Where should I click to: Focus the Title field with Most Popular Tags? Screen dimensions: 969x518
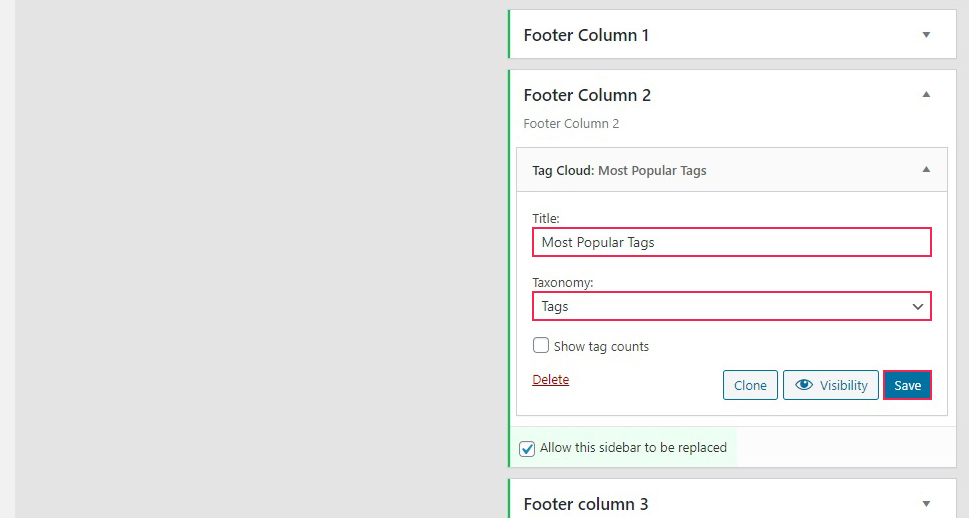(x=732, y=242)
